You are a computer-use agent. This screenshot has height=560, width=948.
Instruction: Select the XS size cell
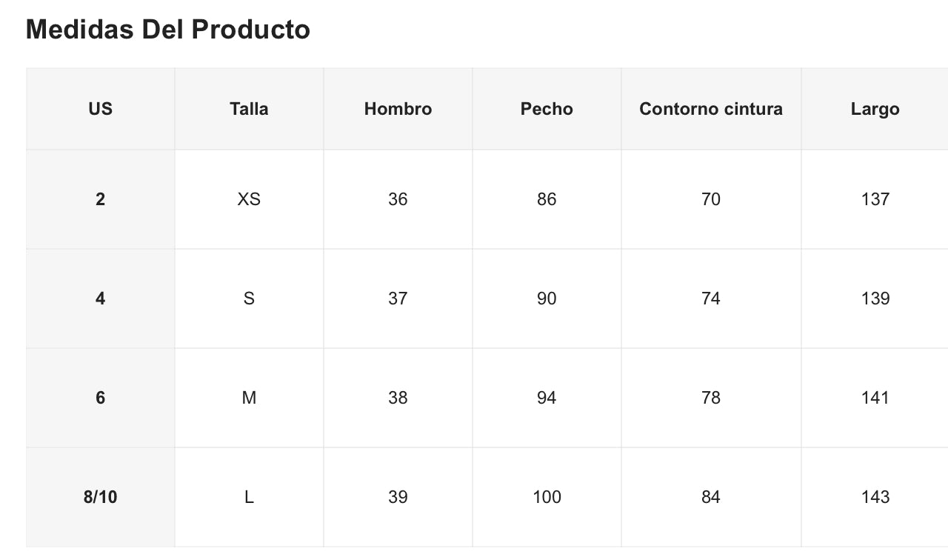point(249,199)
